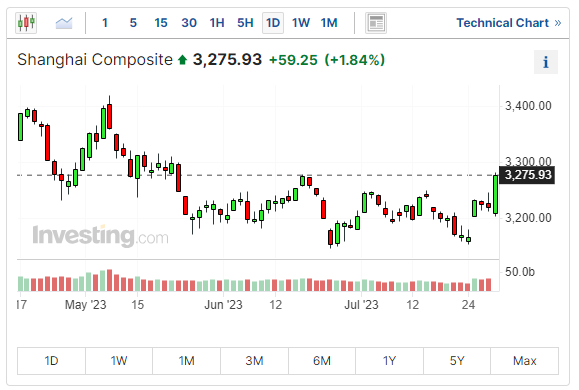579x390 pixels.
Task: Click the Jun '23 date label
Action: [x=223, y=305]
